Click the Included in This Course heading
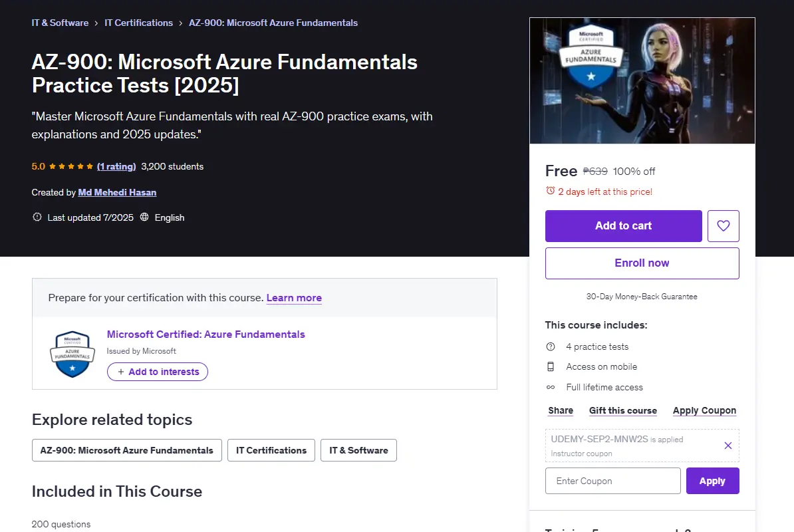 [x=117, y=491]
